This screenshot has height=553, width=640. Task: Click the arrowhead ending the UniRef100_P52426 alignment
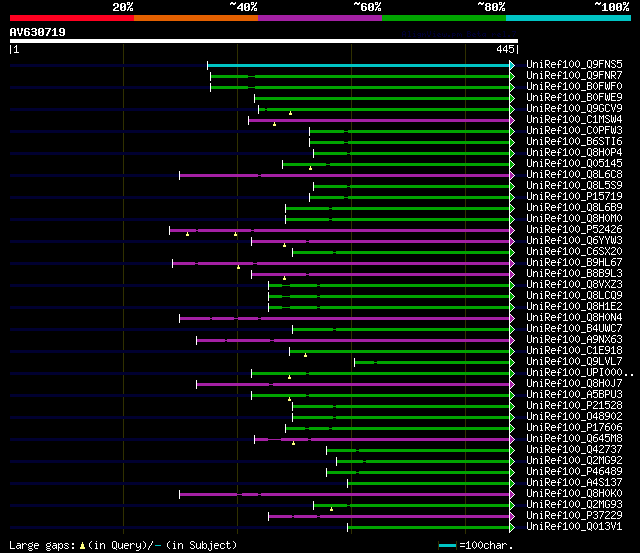[512, 230]
